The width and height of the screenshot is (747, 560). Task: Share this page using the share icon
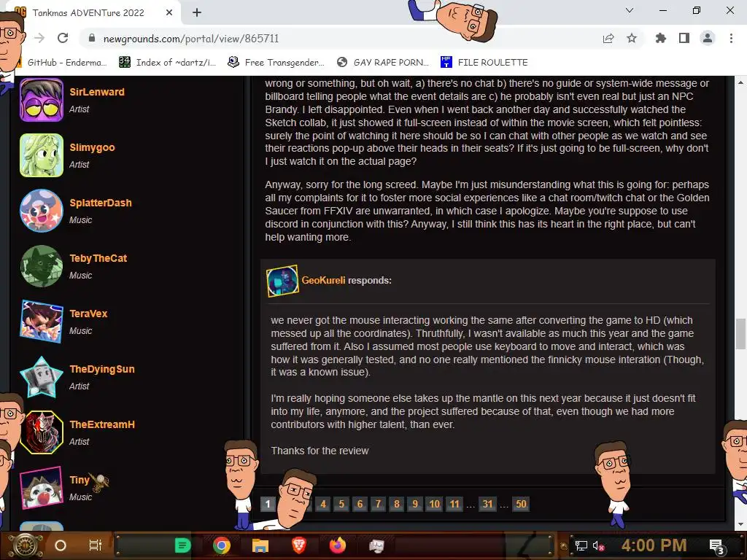[608, 39]
